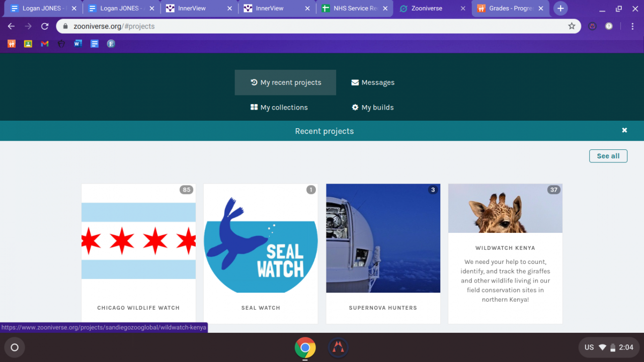This screenshot has width=644, height=362.
Task: Select My recent projects
Action: click(285, 82)
